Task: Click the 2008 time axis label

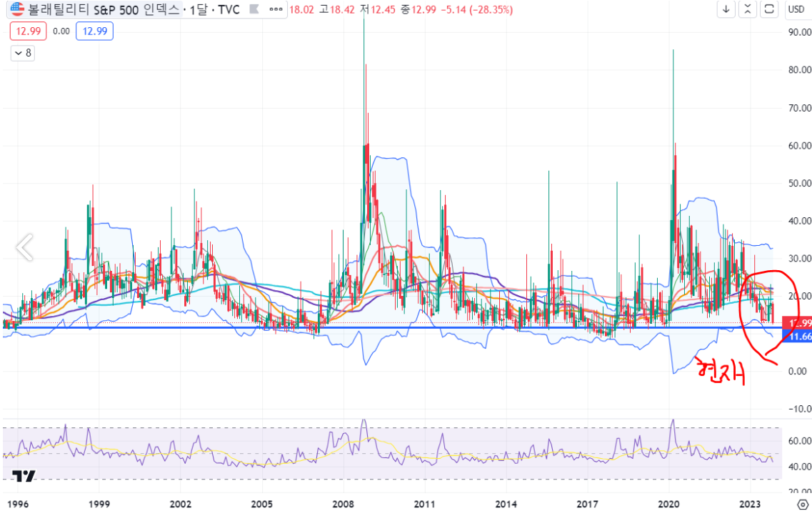Action: click(x=344, y=504)
